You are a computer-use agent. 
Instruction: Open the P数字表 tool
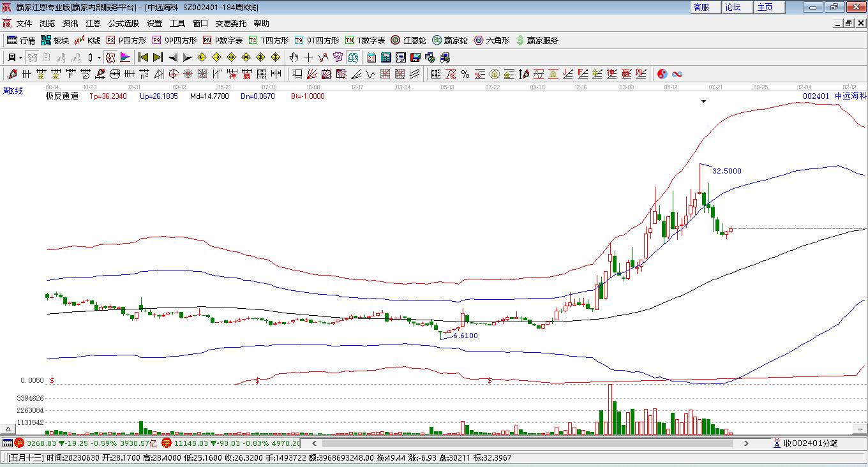tap(223, 40)
